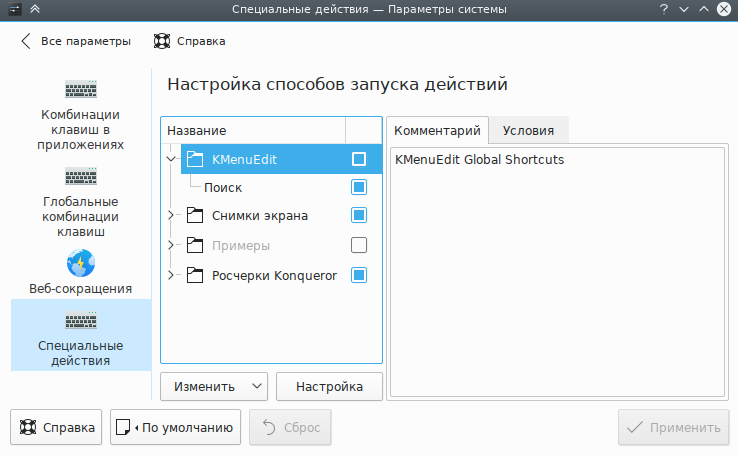Image resolution: width=738 pixels, height=456 pixels.
Task: Expand the Снимки экрана tree group
Action: point(171,215)
